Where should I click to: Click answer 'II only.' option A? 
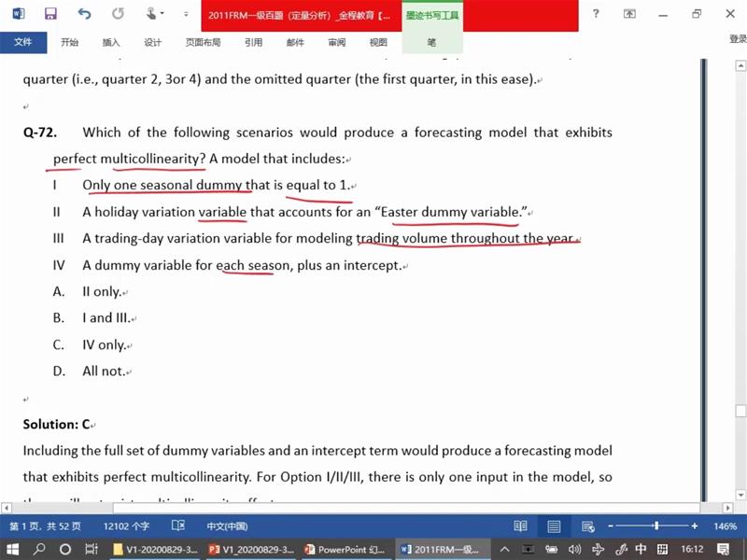[102, 291]
